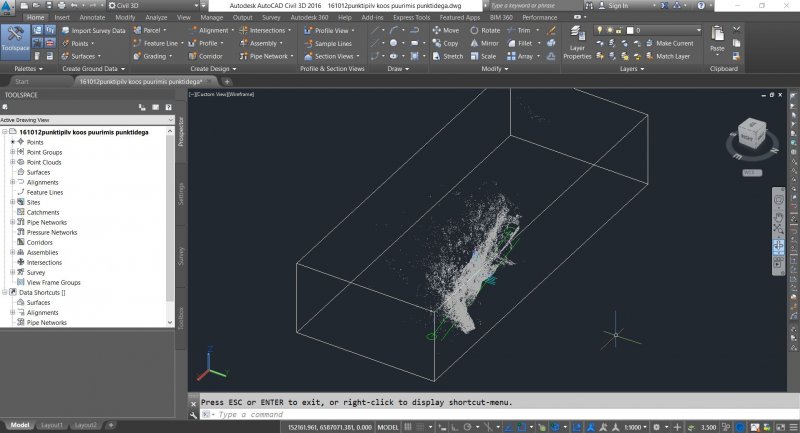
Task: Open the Alignment dropdown button
Action: [213, 31]
